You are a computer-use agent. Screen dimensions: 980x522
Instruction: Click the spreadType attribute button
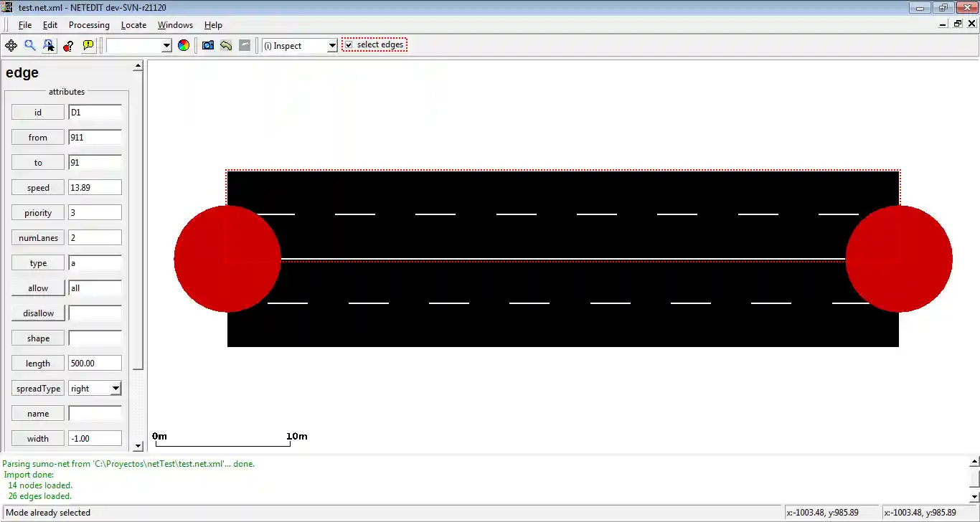38,388
